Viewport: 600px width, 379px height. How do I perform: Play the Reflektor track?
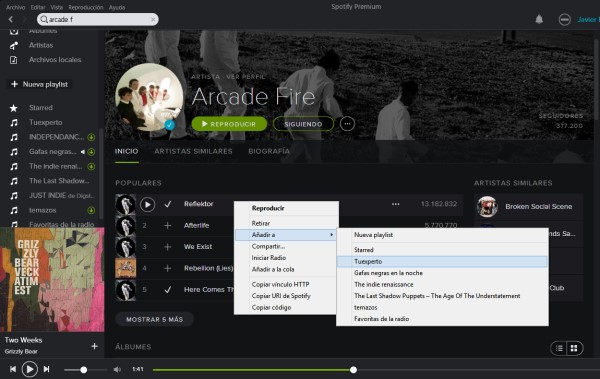coord(147,204)
